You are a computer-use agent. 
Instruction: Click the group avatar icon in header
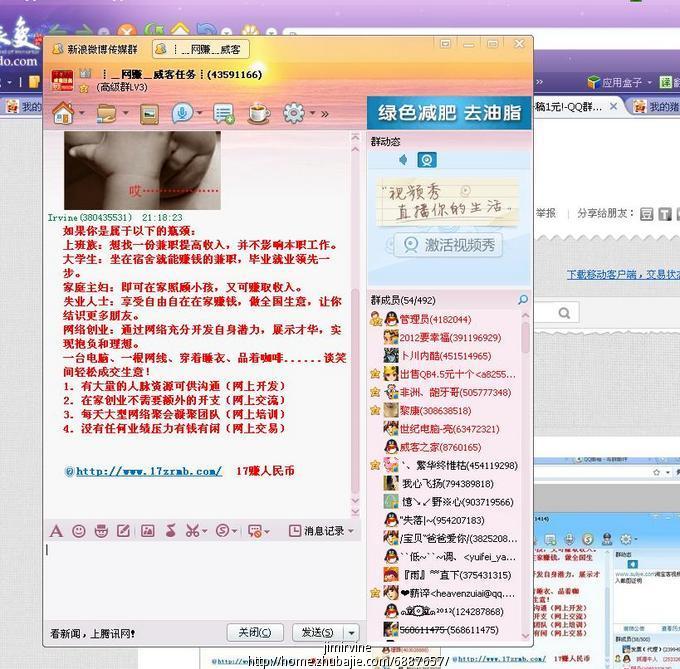[62, 80]
